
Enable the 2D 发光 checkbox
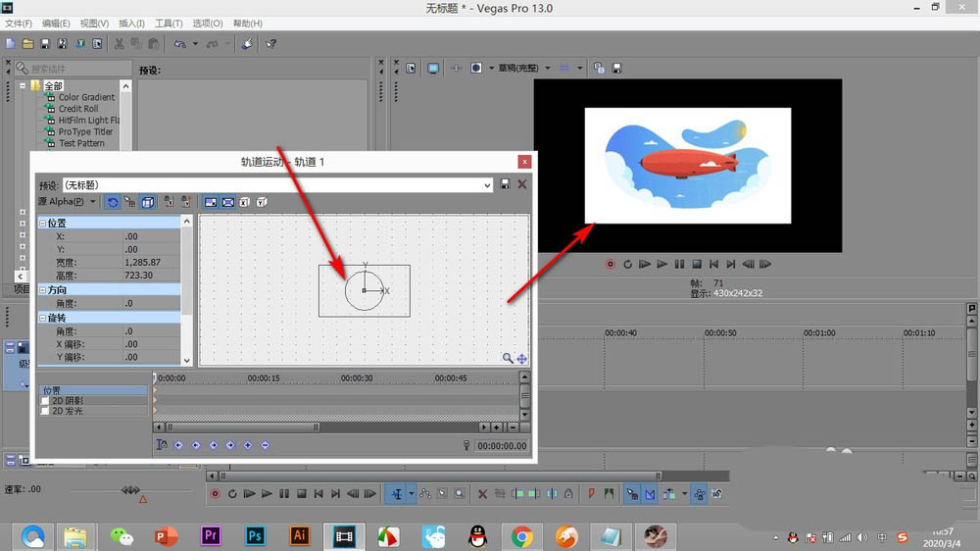click(45, 411)
